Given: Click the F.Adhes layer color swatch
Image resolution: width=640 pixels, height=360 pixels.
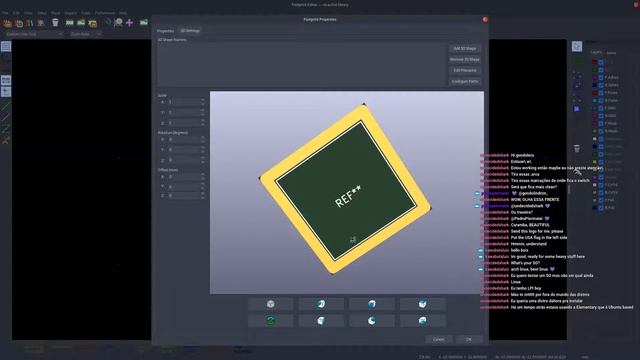Looking at the screenshot, I should tap(595, 78).
